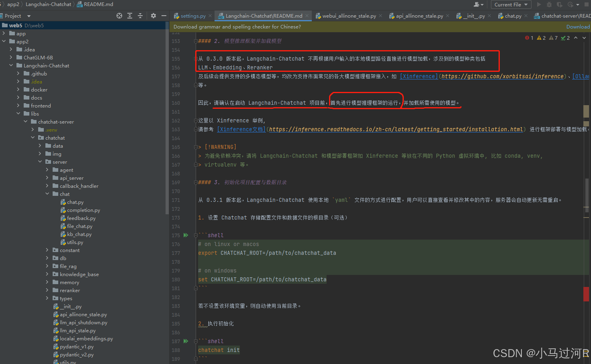Image resolution: width=591 pixels, height=364 pixels.
Task: Close the README.md editor tab
Action: 307,16
